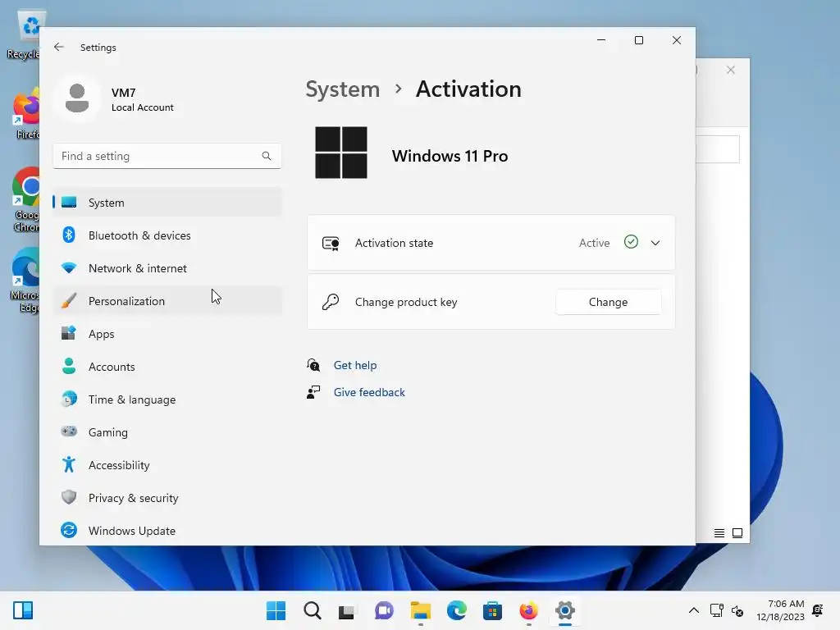Open the Widgets panel on taskbar
The image size is (840, 630).
pyautogui.click(x=23, y=610)
